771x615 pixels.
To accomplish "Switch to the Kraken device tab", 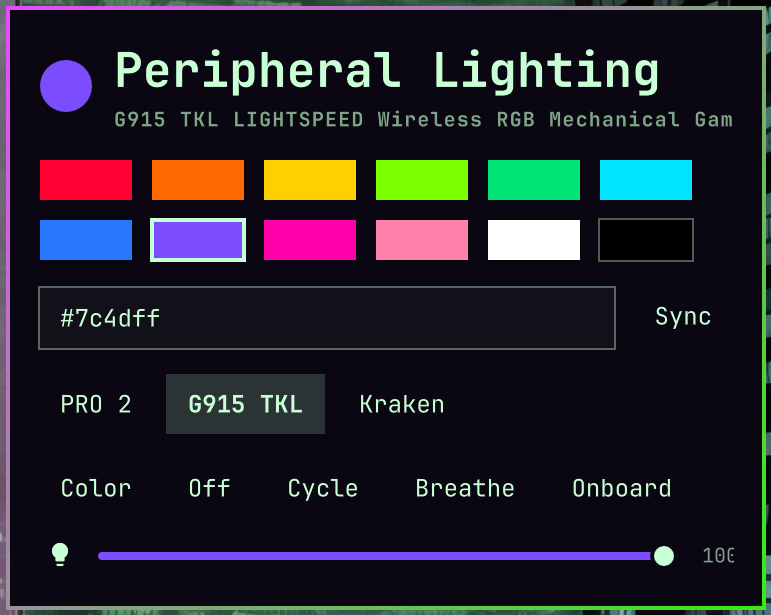I will click(402, 404).
